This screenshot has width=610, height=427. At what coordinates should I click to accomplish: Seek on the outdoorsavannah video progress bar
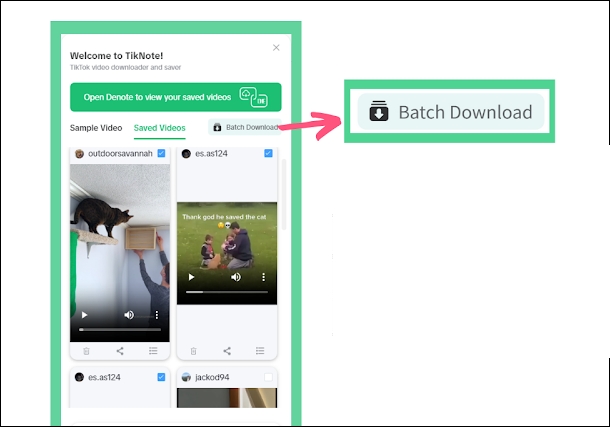120,329
